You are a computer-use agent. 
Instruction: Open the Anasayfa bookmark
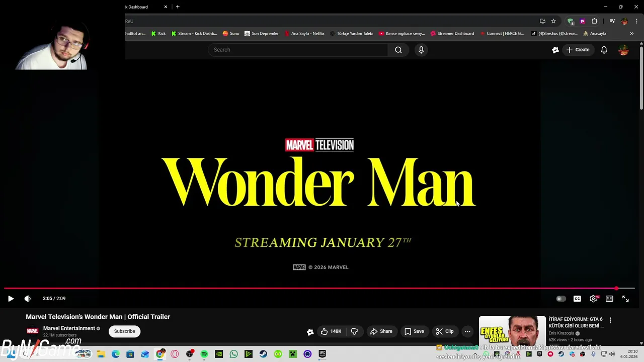(x=595, y=34)
